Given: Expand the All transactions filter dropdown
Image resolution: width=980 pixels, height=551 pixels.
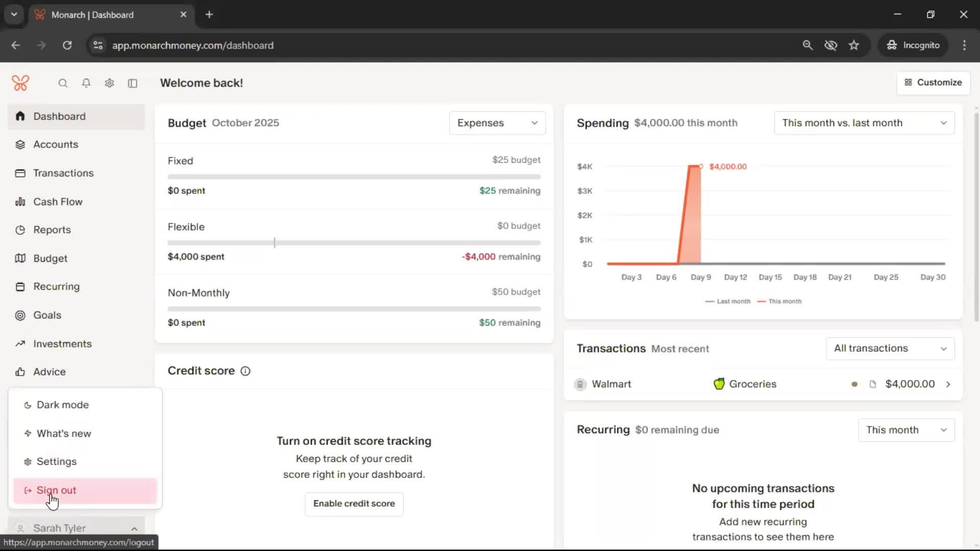Looking at the screenshot, I should point(890,348).
